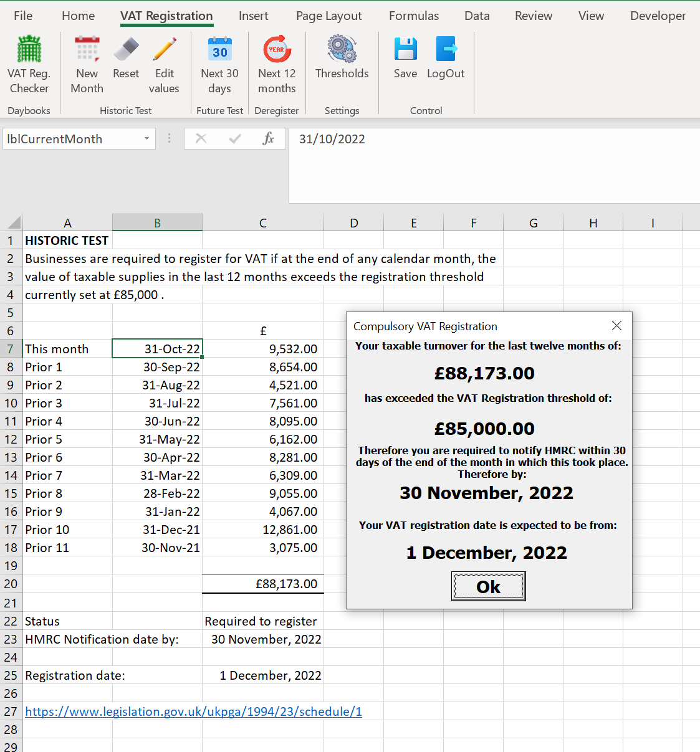
Task: Select the 30-Nov-21 date cell
Action: [x=157, y=548]
